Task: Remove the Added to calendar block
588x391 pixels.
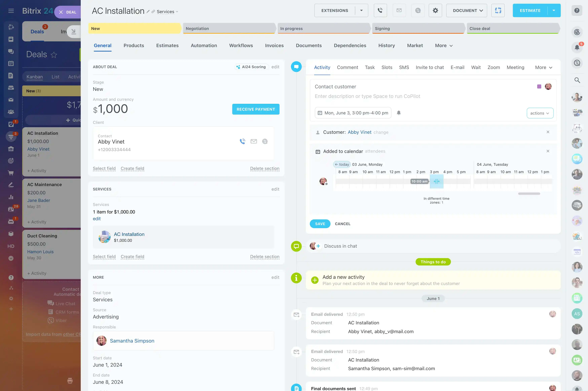Action: tap(548, 151)
